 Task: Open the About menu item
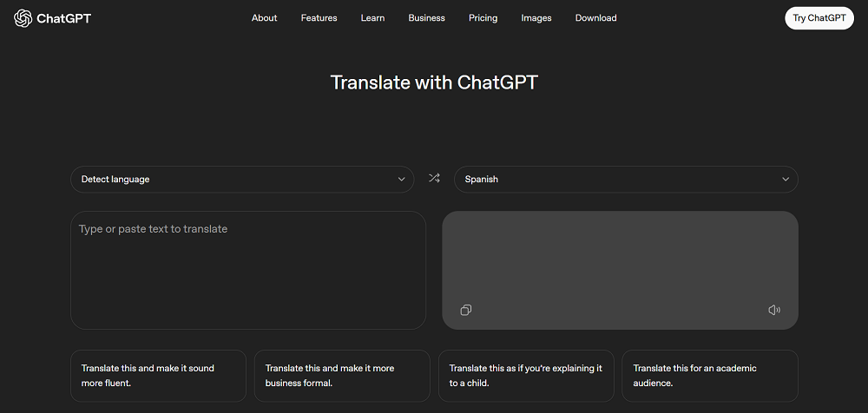coord(264,17)
